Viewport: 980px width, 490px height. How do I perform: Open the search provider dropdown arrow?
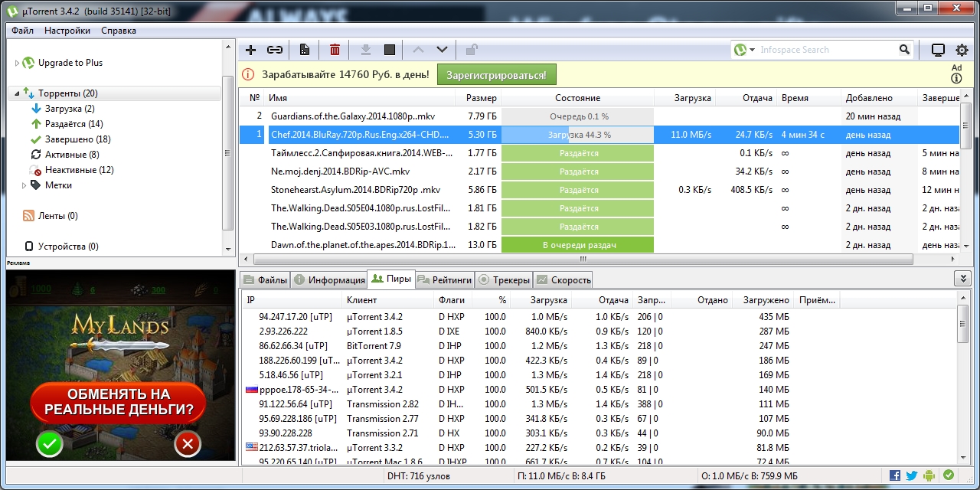pos(753,50)
